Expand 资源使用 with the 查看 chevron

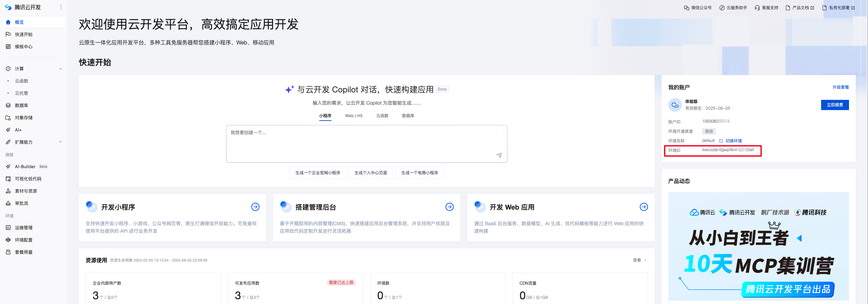(645, 260)
